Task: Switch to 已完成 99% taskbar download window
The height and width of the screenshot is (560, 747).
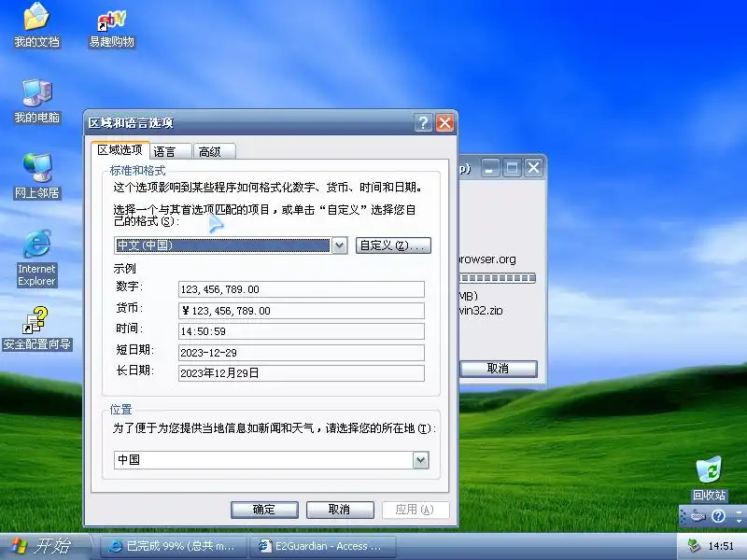Action: click(173, 546)
